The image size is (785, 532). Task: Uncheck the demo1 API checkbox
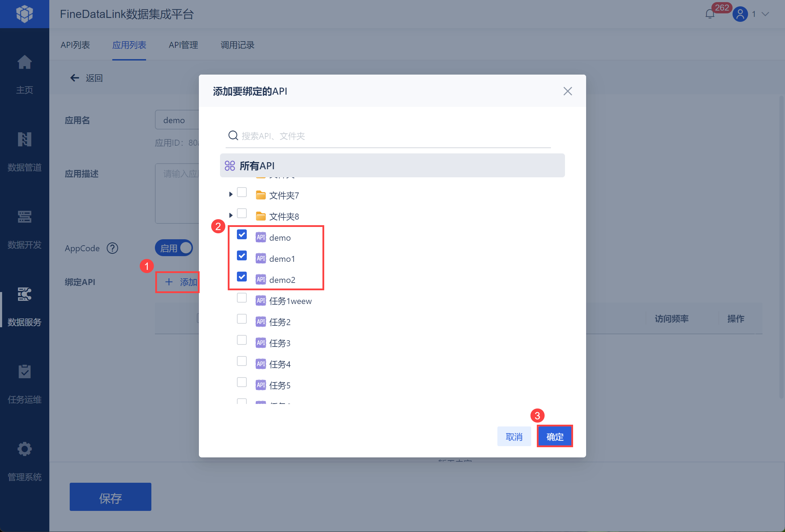click(x=242, y=256)
